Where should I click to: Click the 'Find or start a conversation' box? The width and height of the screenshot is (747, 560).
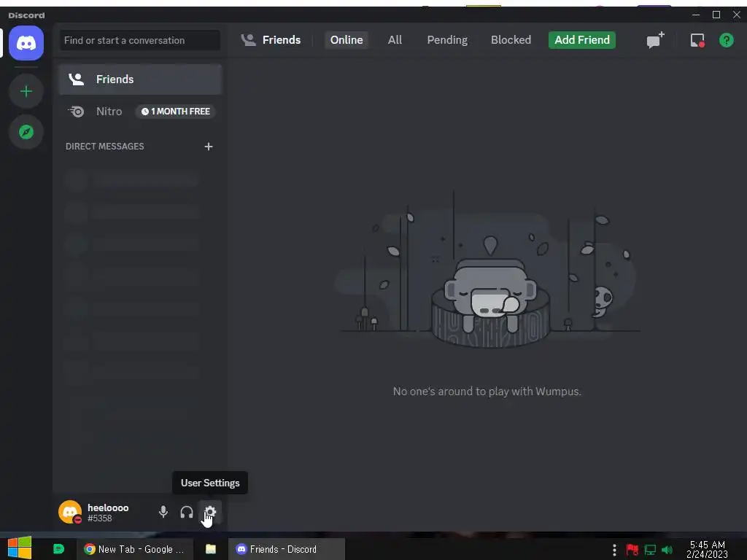click(x=140, y=41)
